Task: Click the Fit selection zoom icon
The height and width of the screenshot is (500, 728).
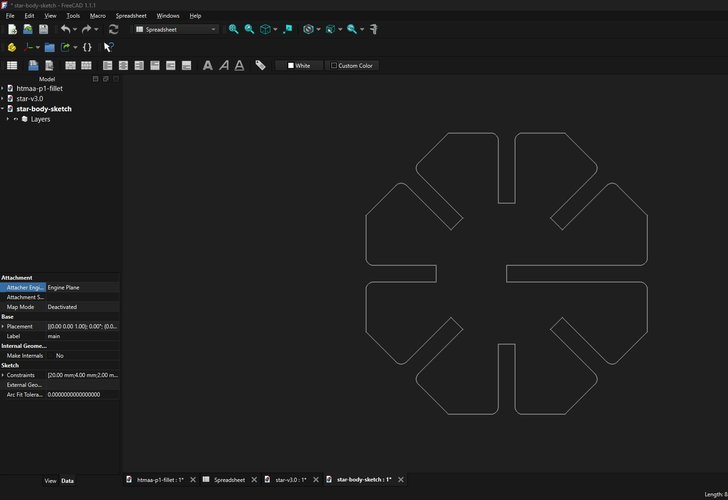Action: pos(249,29)
